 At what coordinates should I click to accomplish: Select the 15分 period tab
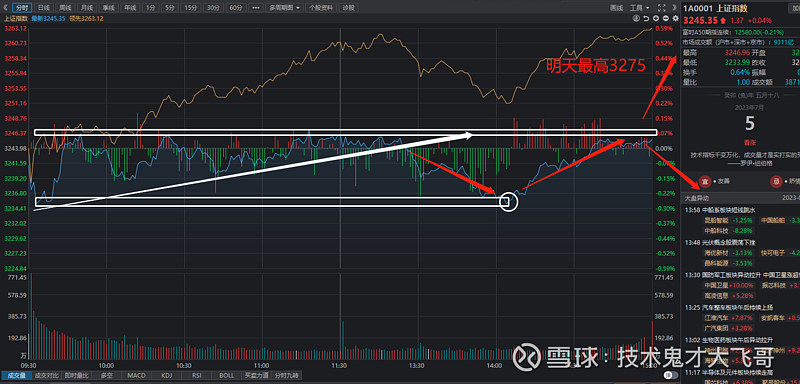click(191, 8)
